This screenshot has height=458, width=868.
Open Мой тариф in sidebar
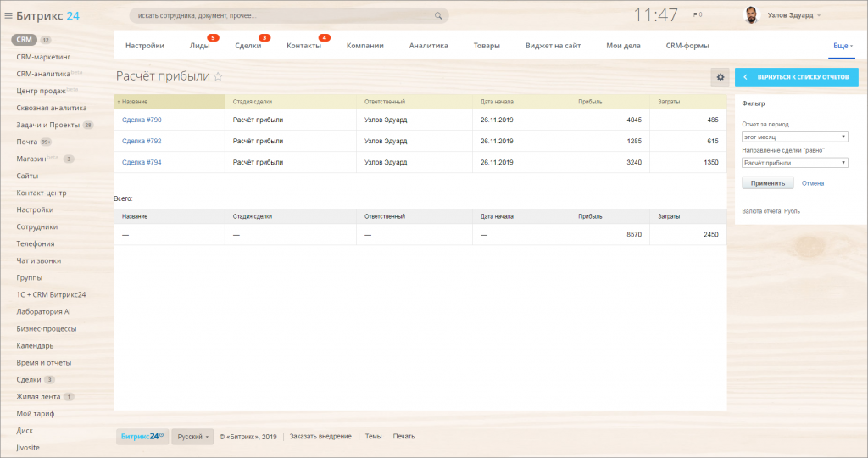coord(36,414)
